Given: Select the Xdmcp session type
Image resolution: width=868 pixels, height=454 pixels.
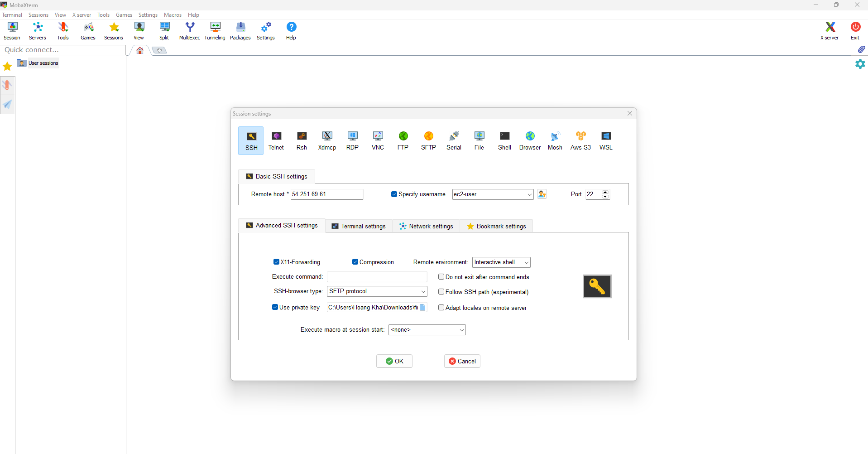Looking at the screenshot, I should [x=327, y=140].
